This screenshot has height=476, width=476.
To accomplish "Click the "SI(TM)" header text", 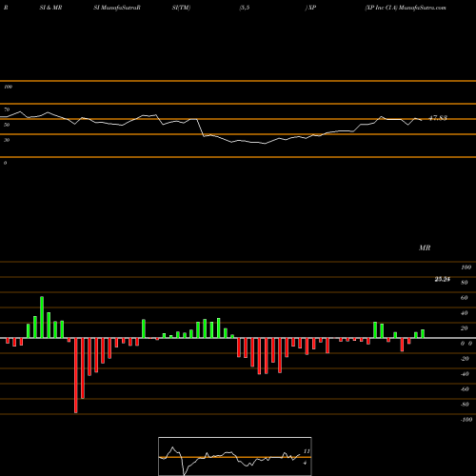I will pyautogui.click(x=181, y=8).
